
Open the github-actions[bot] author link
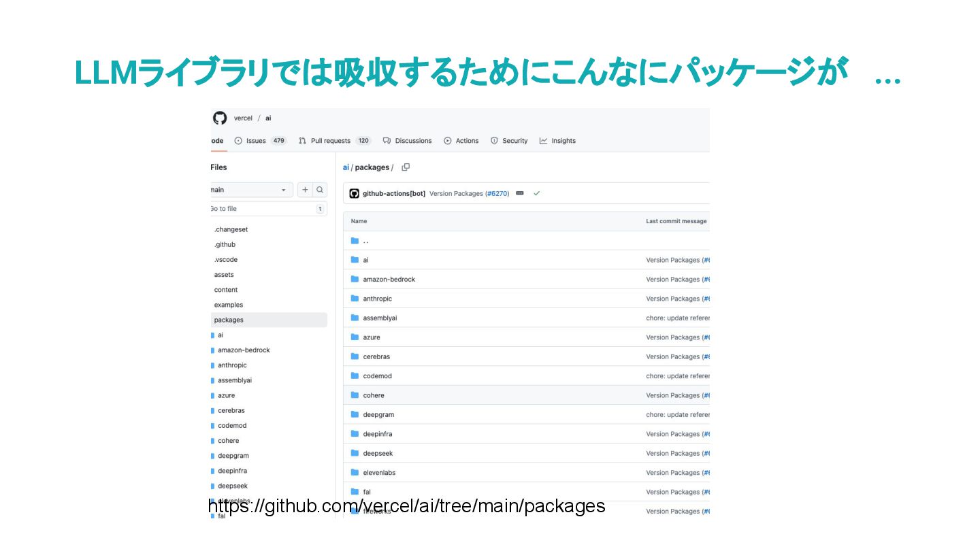pyautogui.click(x=393, y=194)
